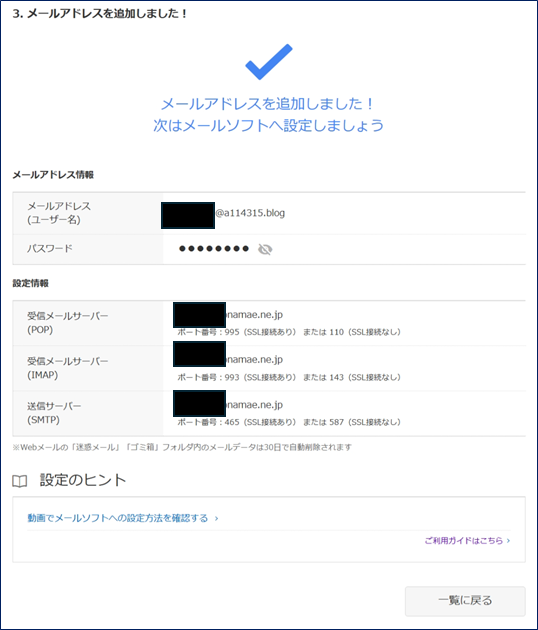
Task: Click the 送信サーバー (SMTP) label
Action: [54, 413]
